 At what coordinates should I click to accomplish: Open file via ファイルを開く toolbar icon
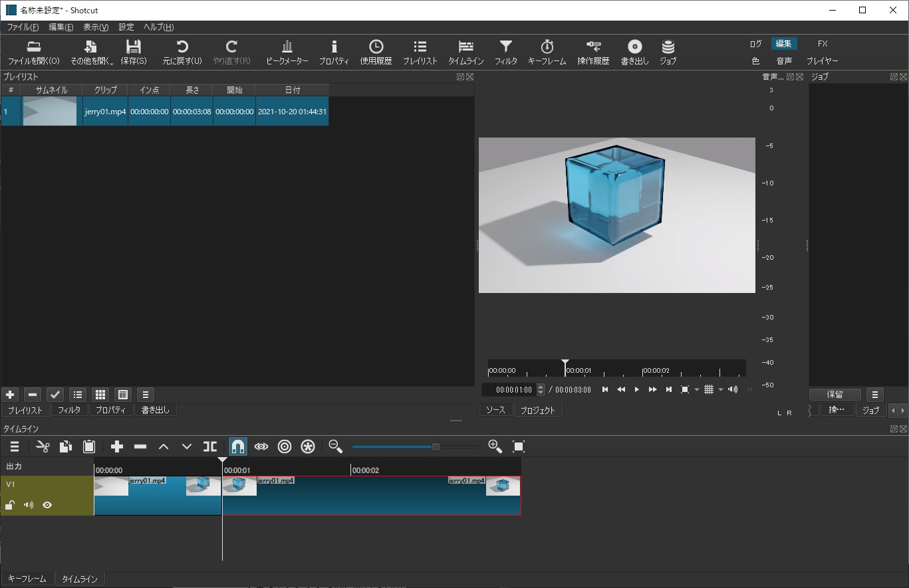click(33, 52)
